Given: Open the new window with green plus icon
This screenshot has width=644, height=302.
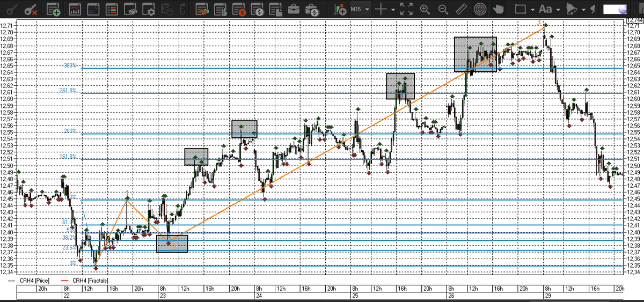Looking at the screenshot, I should 54,9.
